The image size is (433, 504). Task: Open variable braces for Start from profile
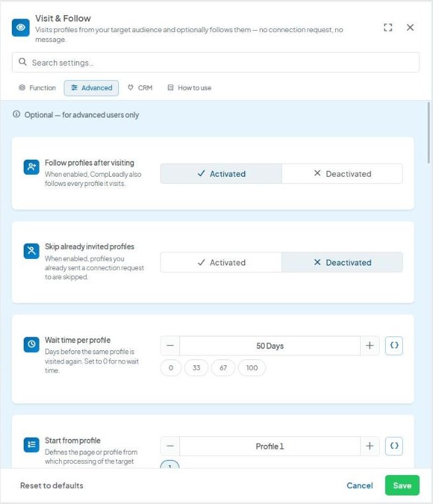[x=394, y=446]
